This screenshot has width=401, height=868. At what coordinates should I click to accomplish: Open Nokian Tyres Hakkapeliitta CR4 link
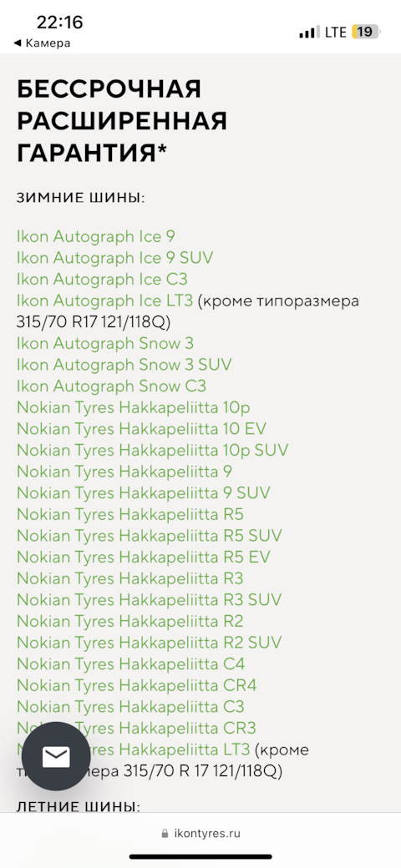point(137,685)
